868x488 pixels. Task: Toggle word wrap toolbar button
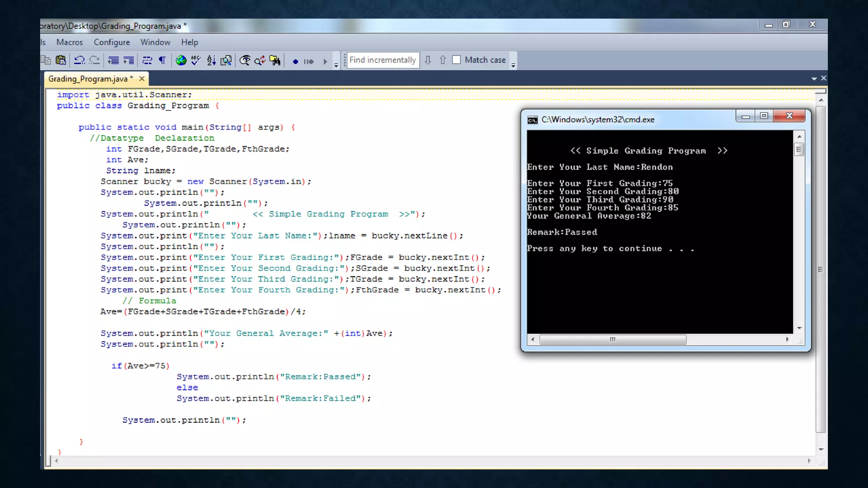pyautogui.click(x=147, y=60)
